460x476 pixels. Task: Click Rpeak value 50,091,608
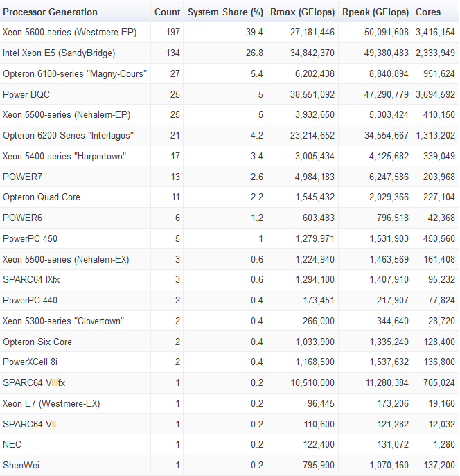click(x=387, y=32)
